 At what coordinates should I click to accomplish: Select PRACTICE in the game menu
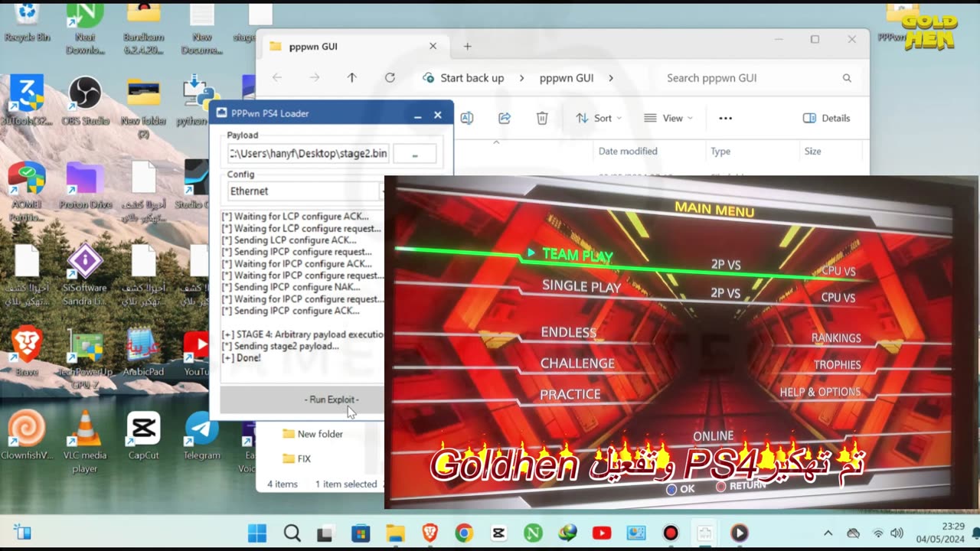(570, 394)
